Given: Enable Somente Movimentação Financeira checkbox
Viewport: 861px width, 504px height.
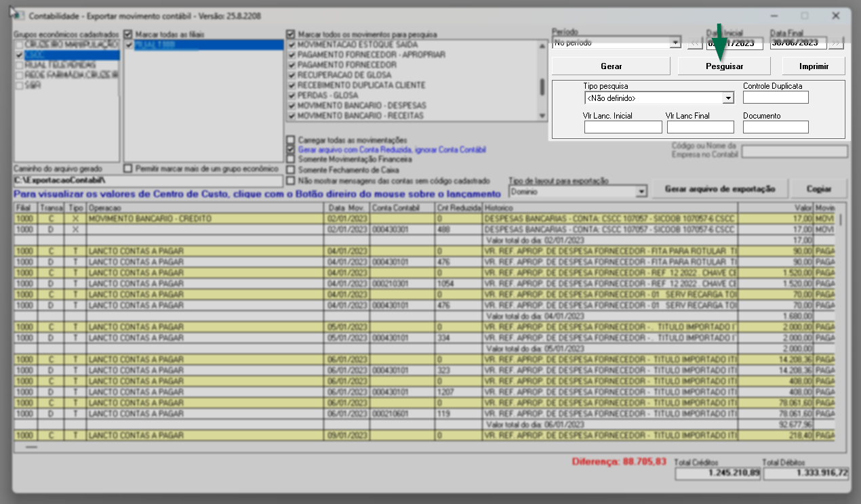Looking at the screenshot, I should [291, 160].
